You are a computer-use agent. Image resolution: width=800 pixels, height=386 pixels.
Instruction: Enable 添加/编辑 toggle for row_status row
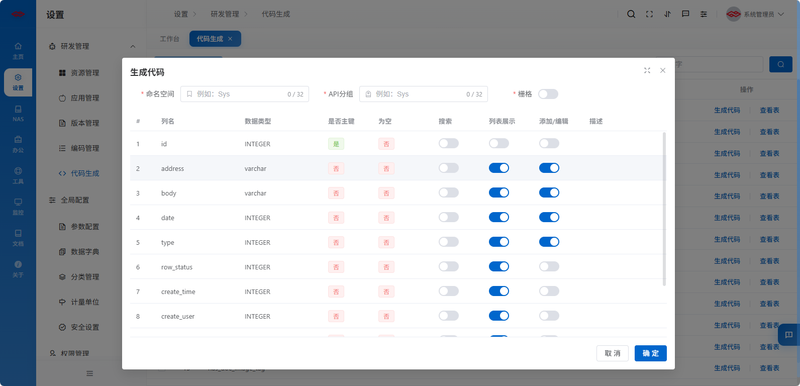coord(549,266)
